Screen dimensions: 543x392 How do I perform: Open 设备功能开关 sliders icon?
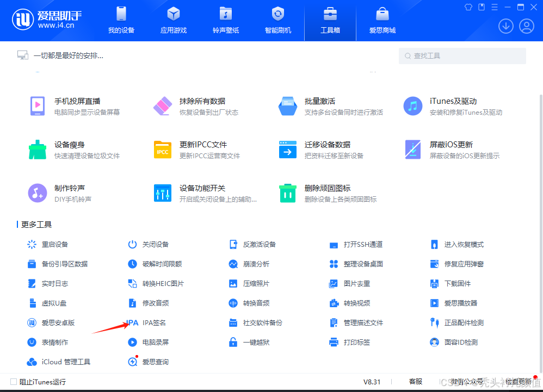[163, 193]
